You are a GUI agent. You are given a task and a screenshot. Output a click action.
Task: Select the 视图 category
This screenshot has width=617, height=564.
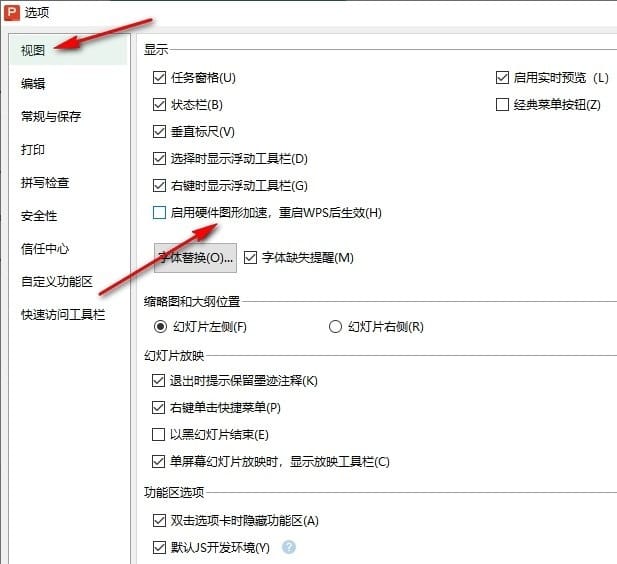click(x=68, y=50)
